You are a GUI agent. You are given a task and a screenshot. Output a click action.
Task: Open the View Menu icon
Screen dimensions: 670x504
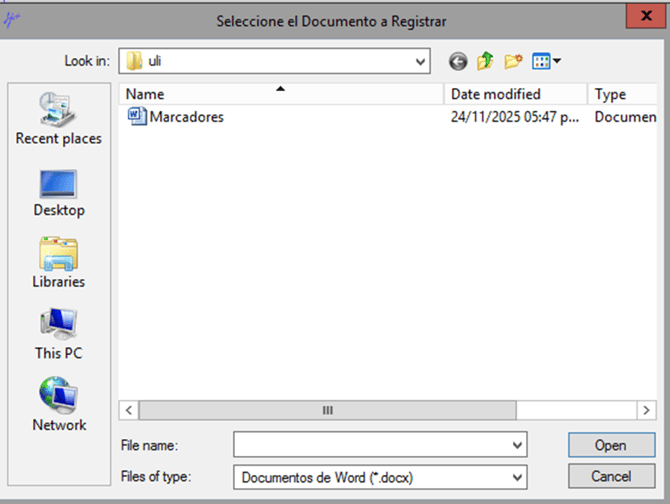coord(546,62)
